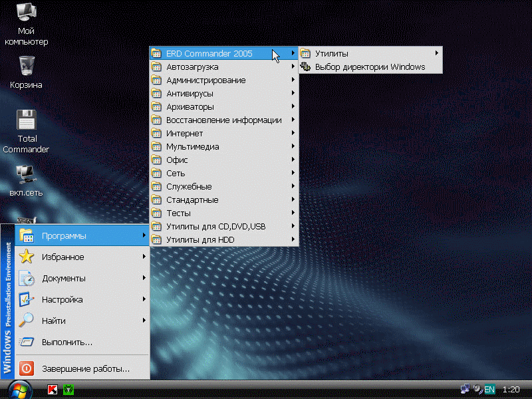Click the folder icon beside Утилиты submenu

tap(305, 53)
